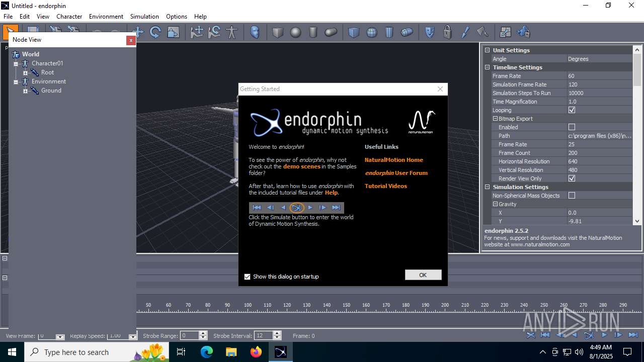Select the World node in Node View
The image size is (644, 362).
pos(31,54)
